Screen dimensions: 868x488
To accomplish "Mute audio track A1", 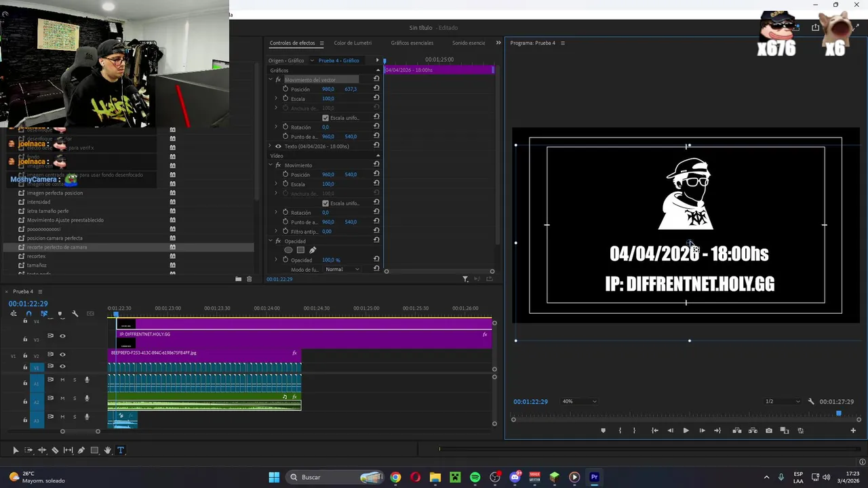I will pyautogui.click(x=62, y=380).
